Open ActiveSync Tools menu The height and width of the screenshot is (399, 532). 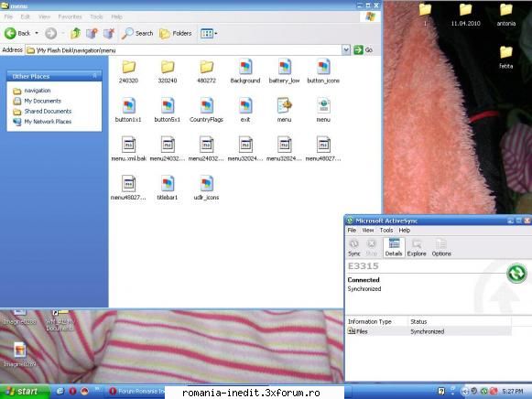point(386,231)
